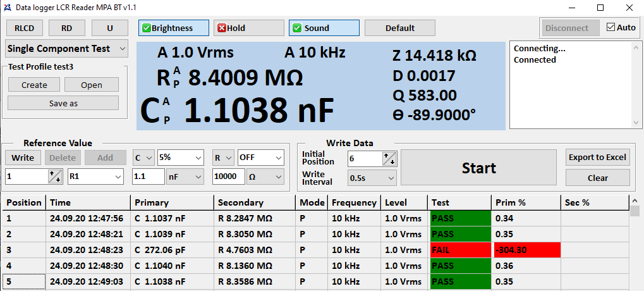
Task: Click the Sec % column header
Action: [595, 202]
